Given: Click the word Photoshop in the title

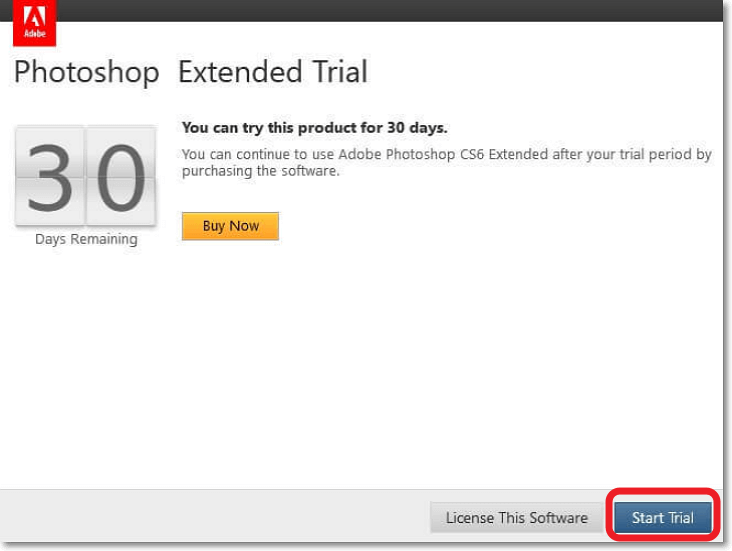Looking at the screenshot, I should pyautogui.click(x=86, y=73).
